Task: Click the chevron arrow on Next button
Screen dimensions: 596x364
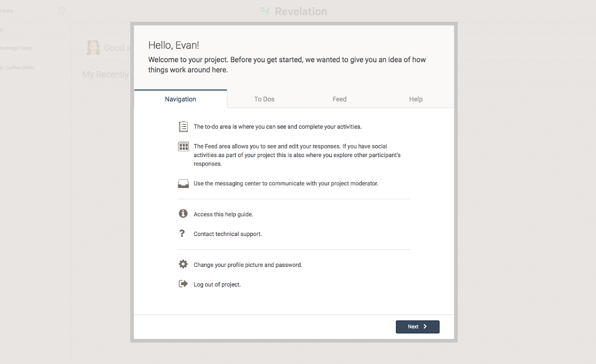Action: (425, 326)
